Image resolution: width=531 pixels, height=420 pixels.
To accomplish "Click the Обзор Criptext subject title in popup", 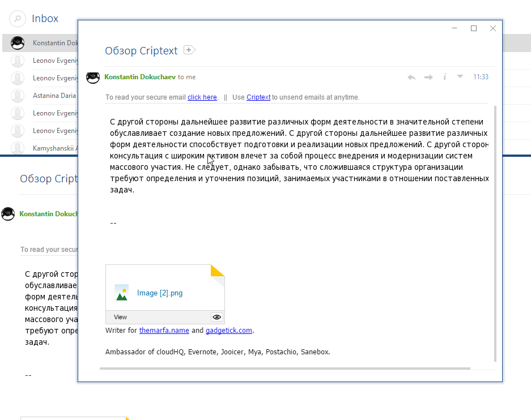I will (141, 51).
